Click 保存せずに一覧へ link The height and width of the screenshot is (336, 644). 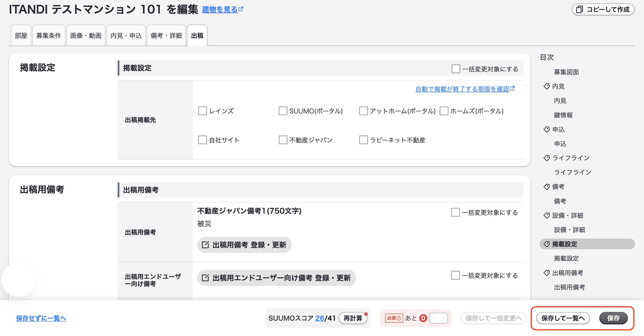coord(41,318)
